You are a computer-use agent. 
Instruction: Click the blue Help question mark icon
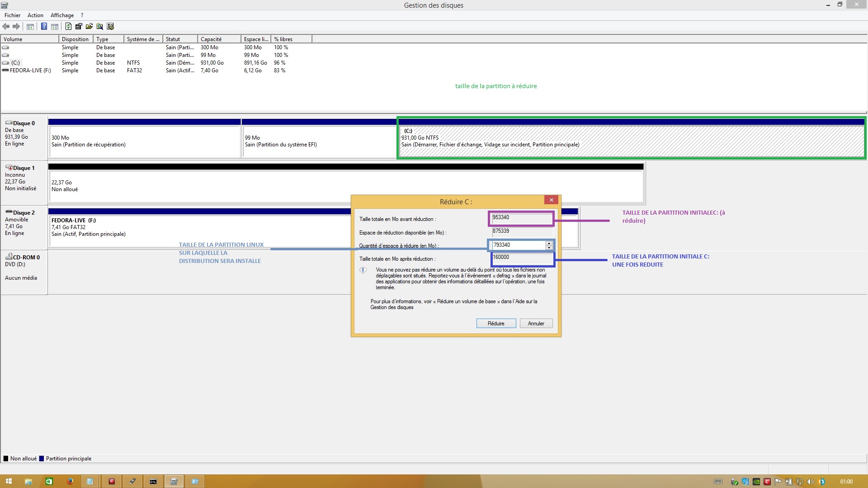pos(44,27)
